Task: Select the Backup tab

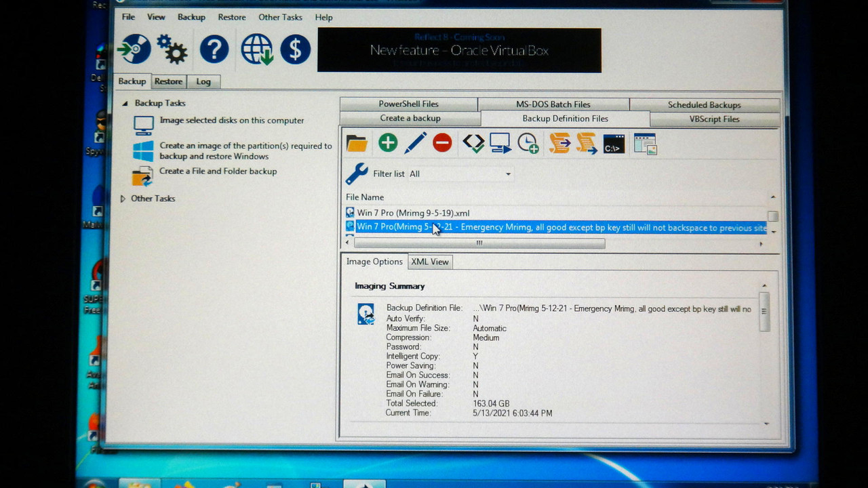Action: [132, 81]
